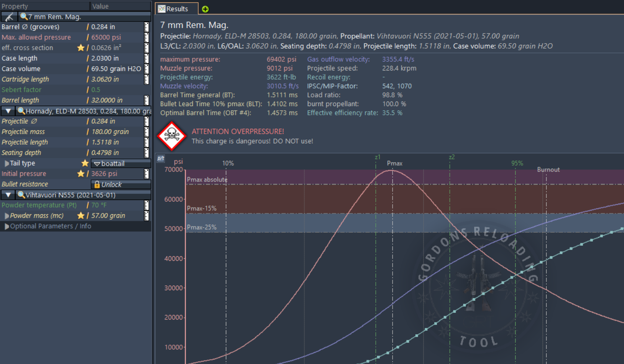This screenshot has width=624, height=364.
Task: Click ruler unit icon for Initial pressure
Action: pyautogui.click(x=147, y=174)
